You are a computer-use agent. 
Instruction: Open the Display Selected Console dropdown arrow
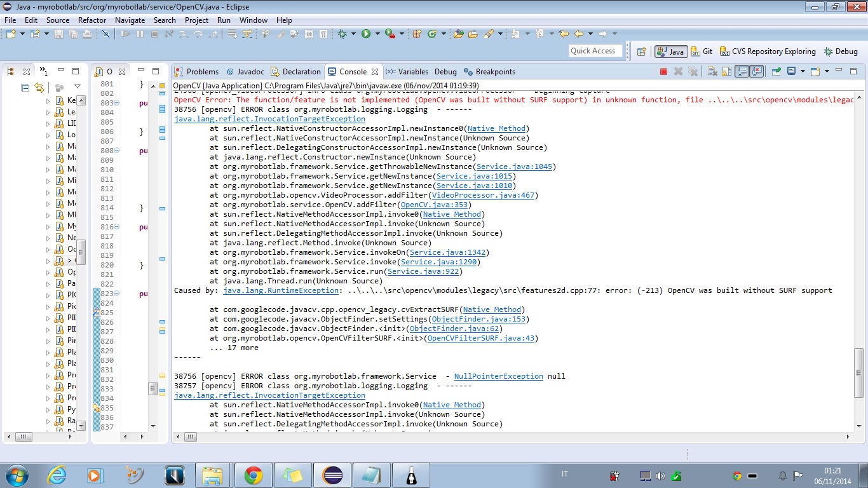tap(803, 72)
